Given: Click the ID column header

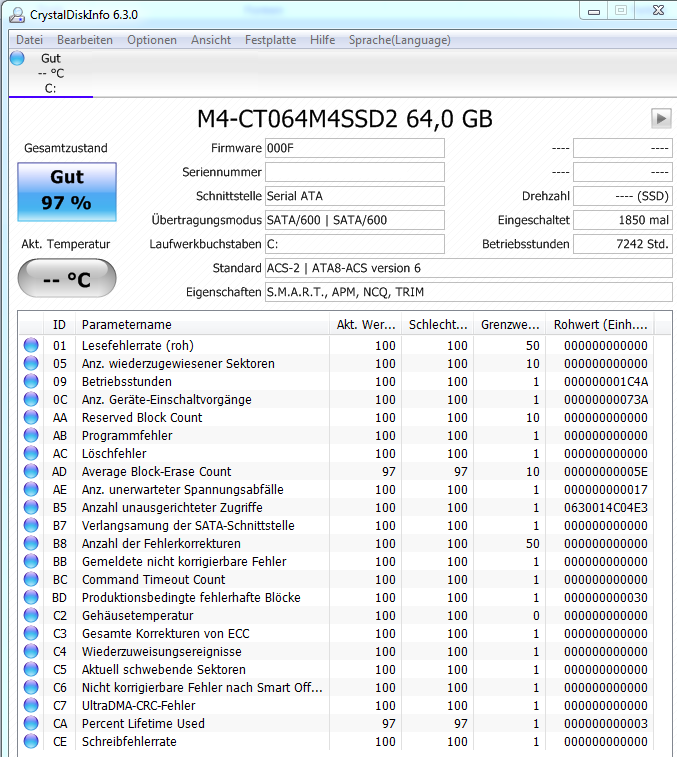Looking at the screenshot, I should tap(59, 324).
